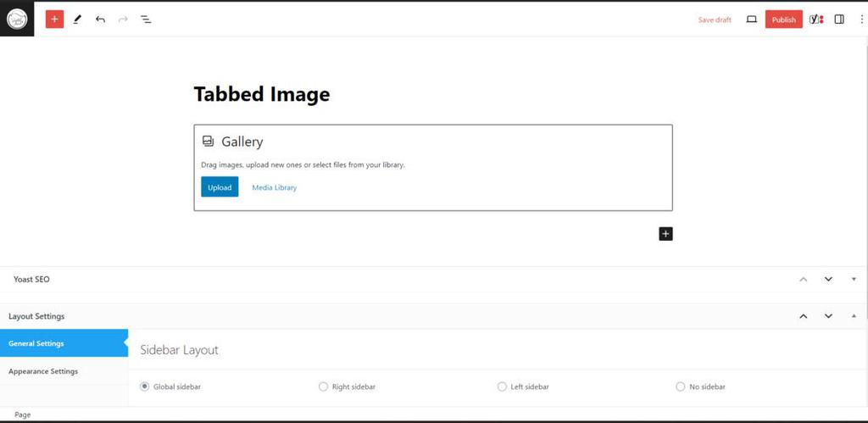This screenshot has width=868, height=423.
Task: Select the pencil Tools icon
Action: [x=77, y=19]
